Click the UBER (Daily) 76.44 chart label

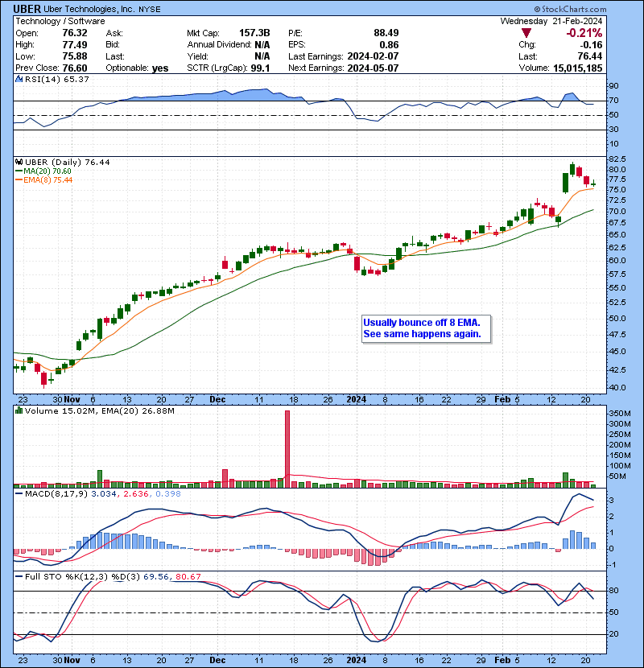(68, 163)
